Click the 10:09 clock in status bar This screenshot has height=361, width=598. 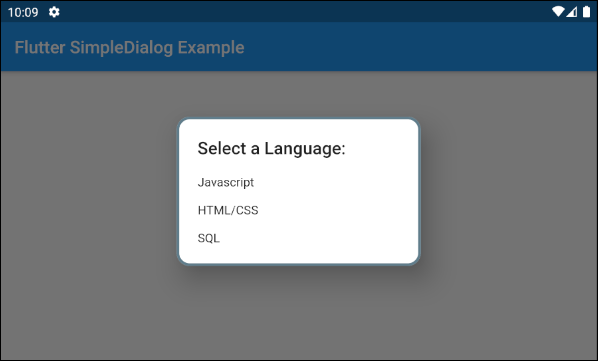pos(23,13)
